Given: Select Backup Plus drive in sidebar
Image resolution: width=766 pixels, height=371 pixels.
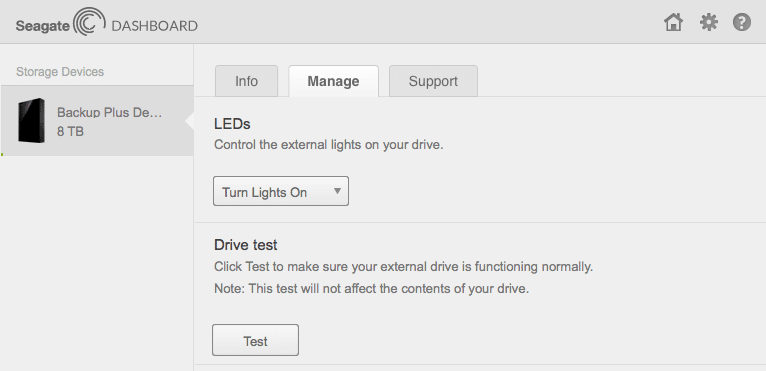Looking at the screenshot, I should 97,121.
